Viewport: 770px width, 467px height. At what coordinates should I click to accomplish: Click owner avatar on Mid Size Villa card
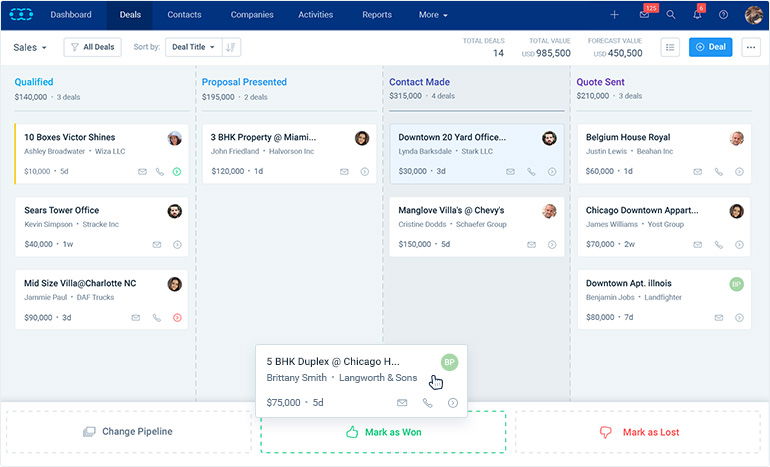[x=174, y=284]
